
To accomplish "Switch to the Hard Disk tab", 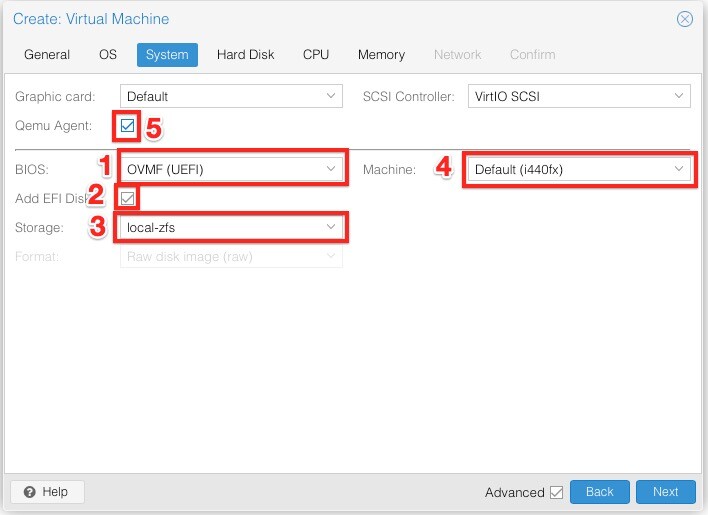I will 245,55.
